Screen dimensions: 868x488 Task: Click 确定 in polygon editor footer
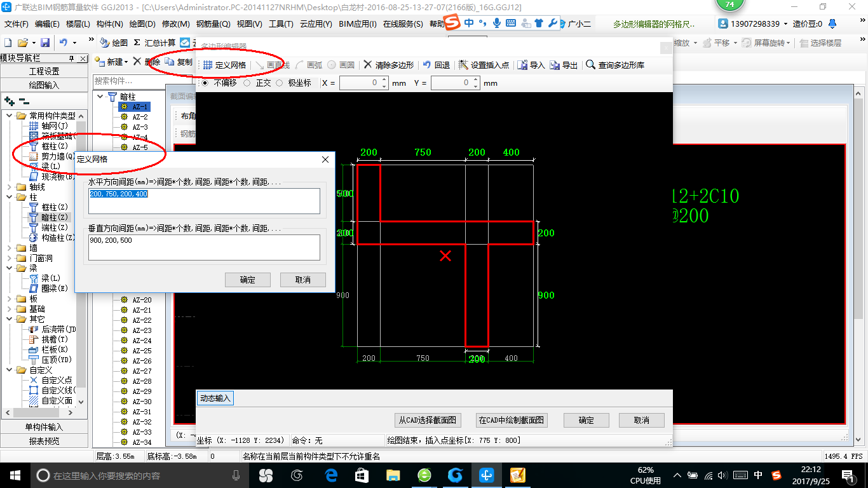pos(587,421)
